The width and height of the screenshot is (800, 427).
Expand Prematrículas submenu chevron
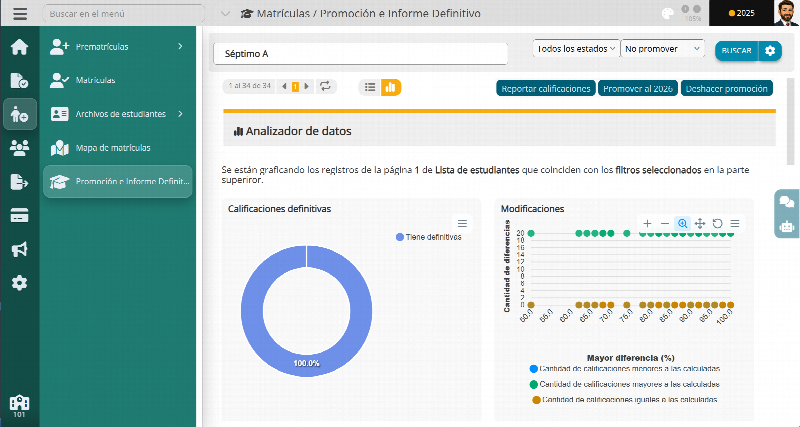[x=180, y=46]
